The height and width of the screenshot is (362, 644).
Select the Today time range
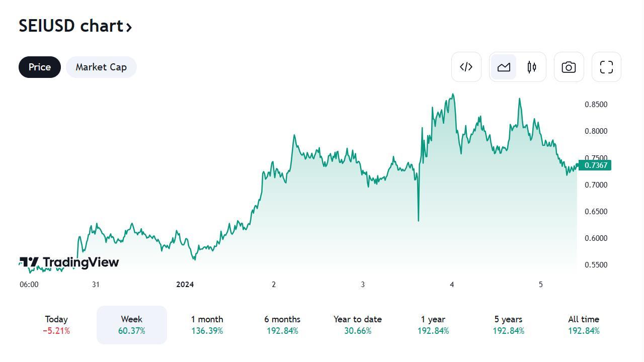56,325
